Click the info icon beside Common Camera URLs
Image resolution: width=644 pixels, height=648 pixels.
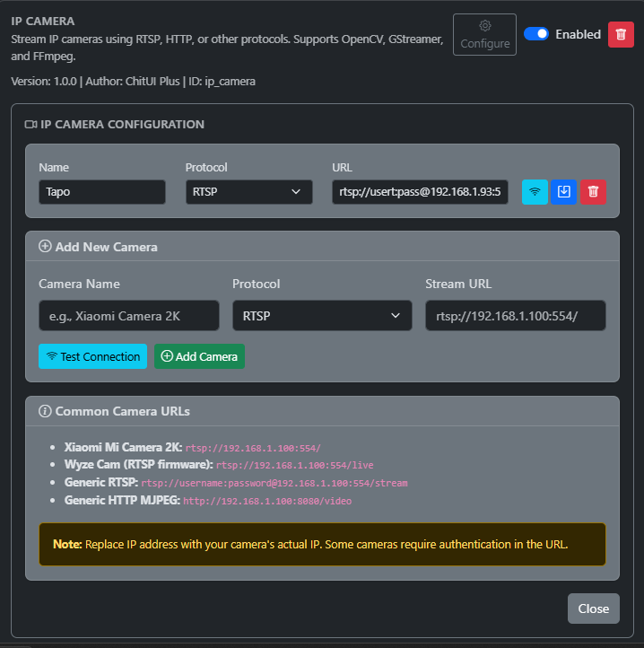pos(45,411)
